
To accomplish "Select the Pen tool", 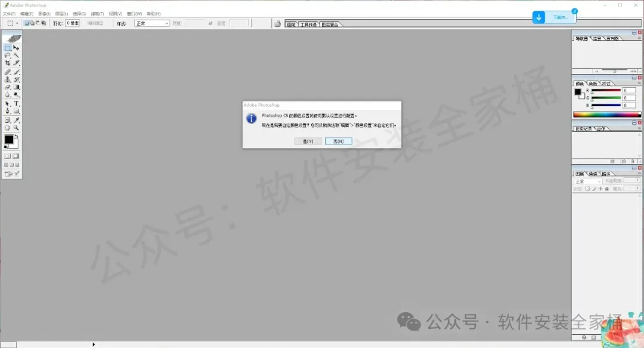I will click(x=7, y=111).
